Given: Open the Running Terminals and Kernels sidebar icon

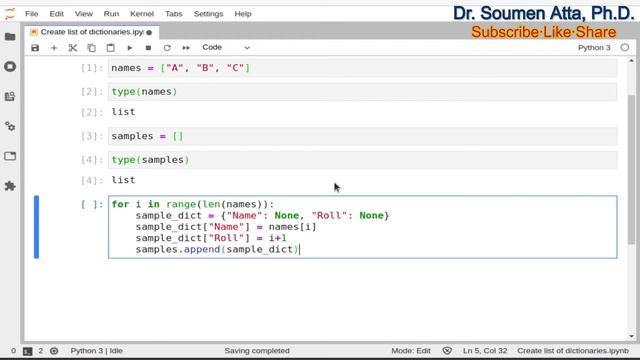Looking at the screenshot, I should 10,67.
